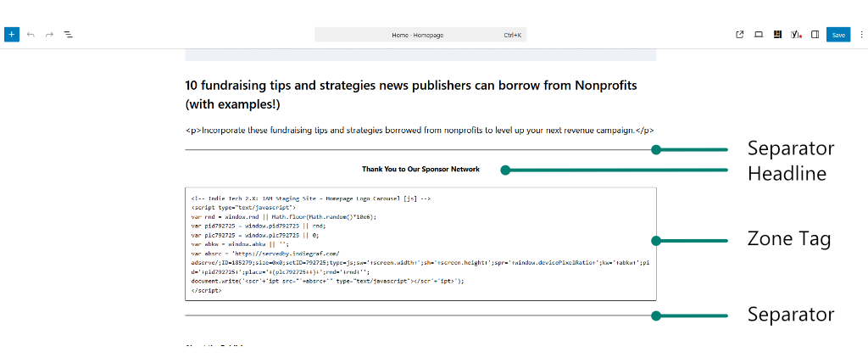Click the Ctrl+K shortcut hint
Screen dimensions: 868x363
[512, 35]
